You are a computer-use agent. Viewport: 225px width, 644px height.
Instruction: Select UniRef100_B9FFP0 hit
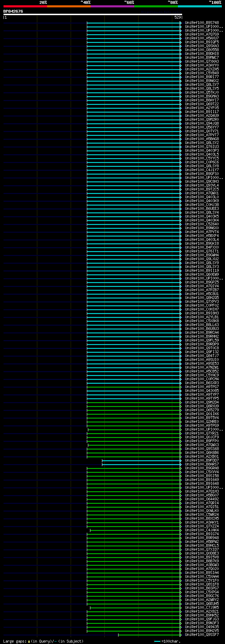click(x=202, y=441)
